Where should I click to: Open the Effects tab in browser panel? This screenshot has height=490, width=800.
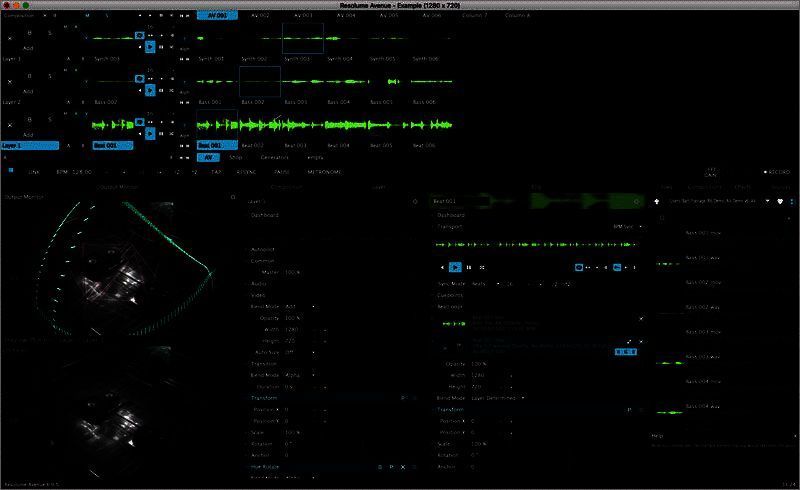point(742,187)
